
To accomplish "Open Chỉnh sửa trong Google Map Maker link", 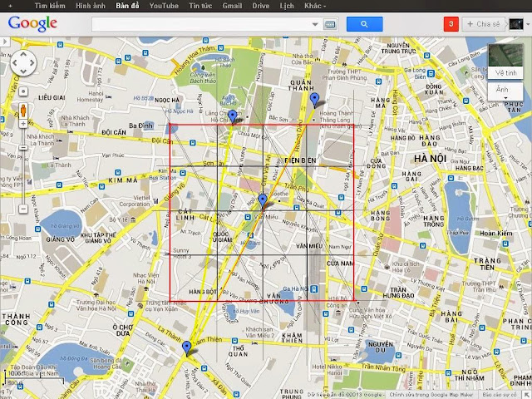I will (x=431, y=394).
